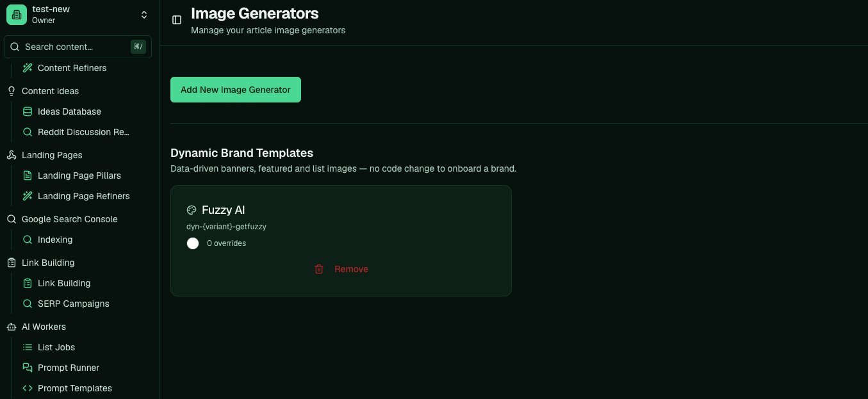This screenshot has height=399, width=868.
Task: Click the Prompt Runner chat icon
Action: [x=28, y=368]
